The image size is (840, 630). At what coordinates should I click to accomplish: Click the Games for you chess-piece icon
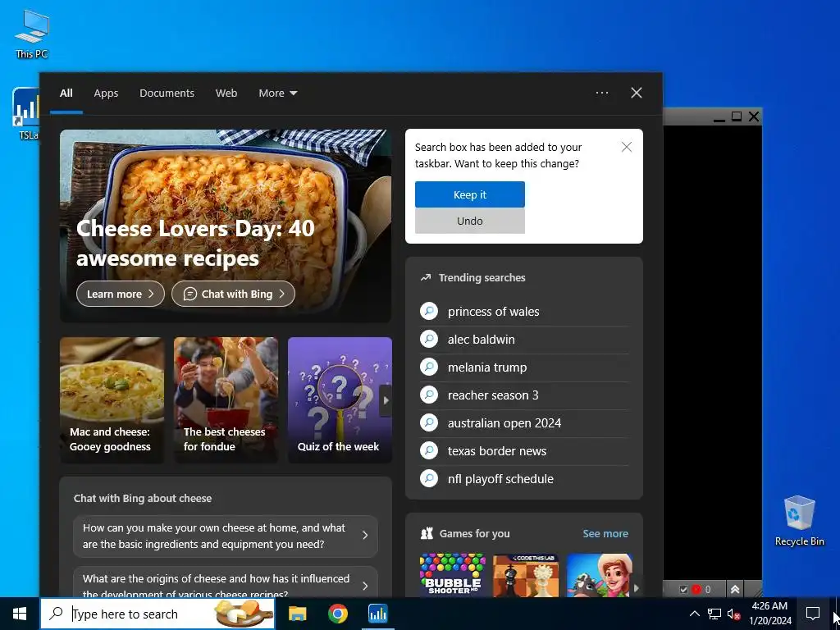[x=427, y=533]
